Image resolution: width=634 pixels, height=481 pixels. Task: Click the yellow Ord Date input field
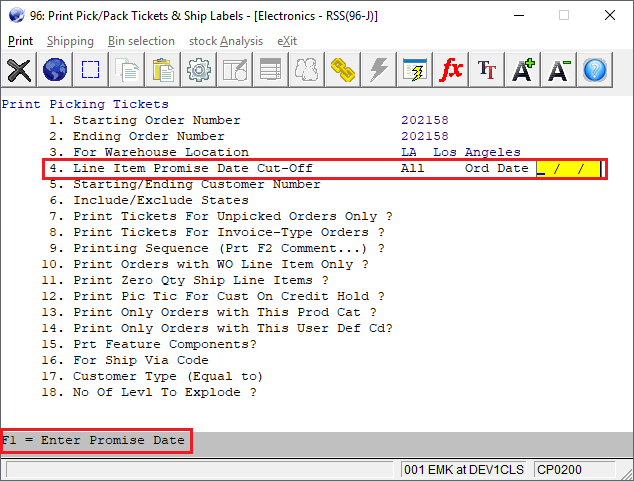click(x=570, y=169)
